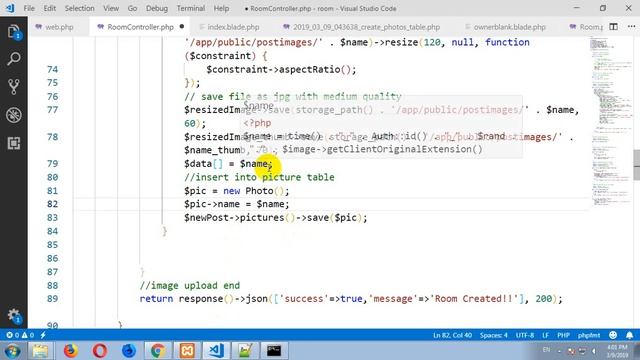Viewport: 640px width, 360px height.
Task: Open the Explorer view in activity bar
Action: click(x=14, y=32)
